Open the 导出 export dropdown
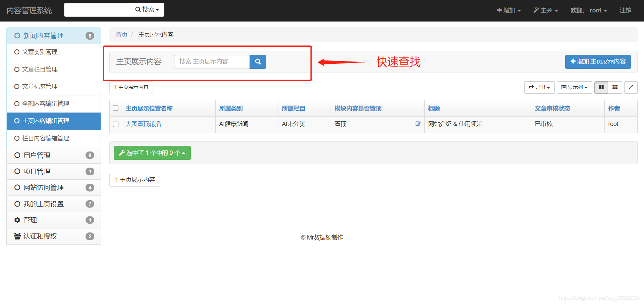This screenshot has width=644, height=304. pyautogui.click(x=539, y=87)
